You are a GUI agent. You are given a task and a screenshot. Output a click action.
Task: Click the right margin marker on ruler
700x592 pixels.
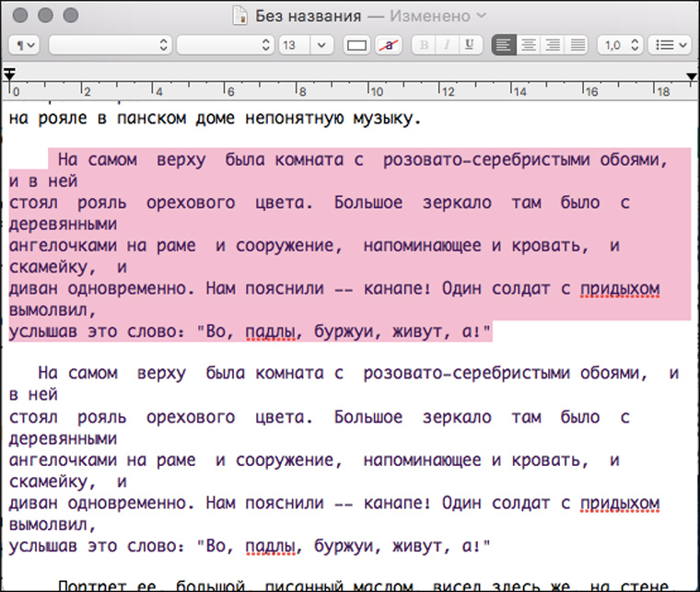[691, 76]
